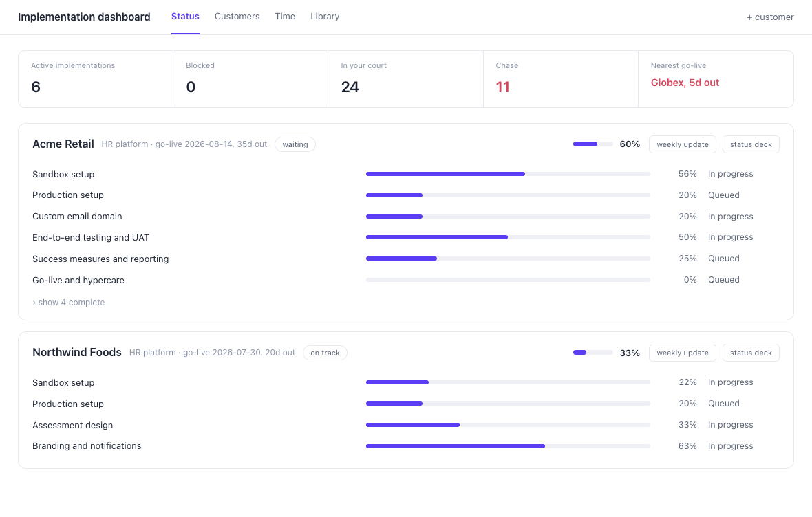Click Acme Sandbox setup 56% progress bar
Image resolution: width=812 pixels, height=517 pixels.
508,174
